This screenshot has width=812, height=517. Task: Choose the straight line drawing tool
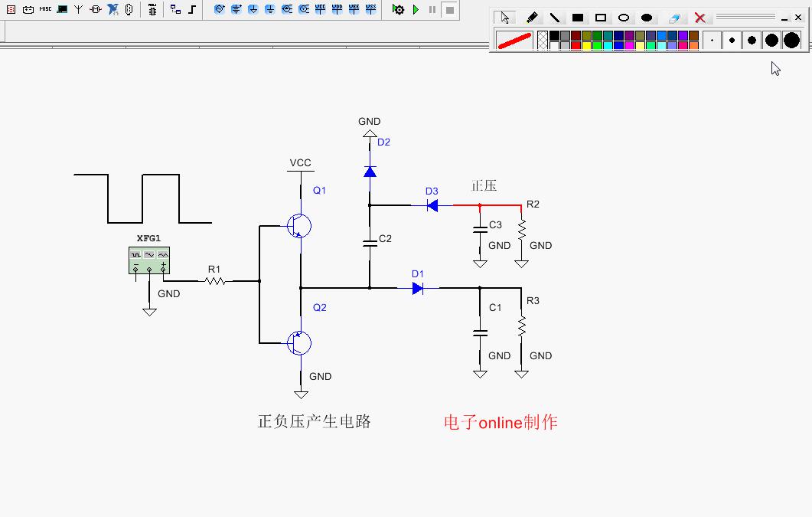[x=555, y=18]
